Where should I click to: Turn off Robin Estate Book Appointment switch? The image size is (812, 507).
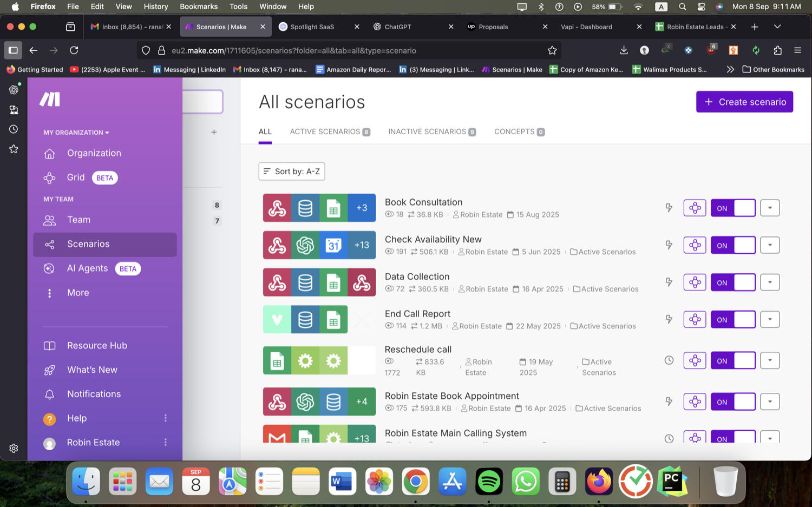pos(733,401)
